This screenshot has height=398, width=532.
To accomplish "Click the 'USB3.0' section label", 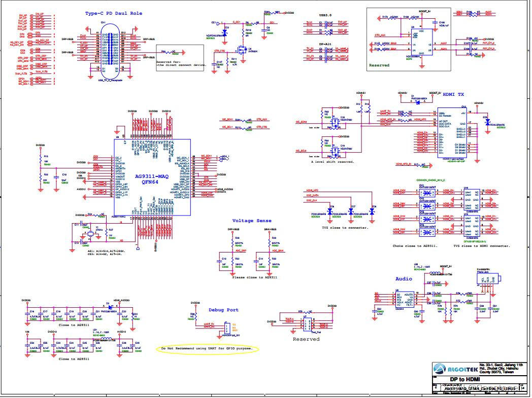I will point(325,15).
